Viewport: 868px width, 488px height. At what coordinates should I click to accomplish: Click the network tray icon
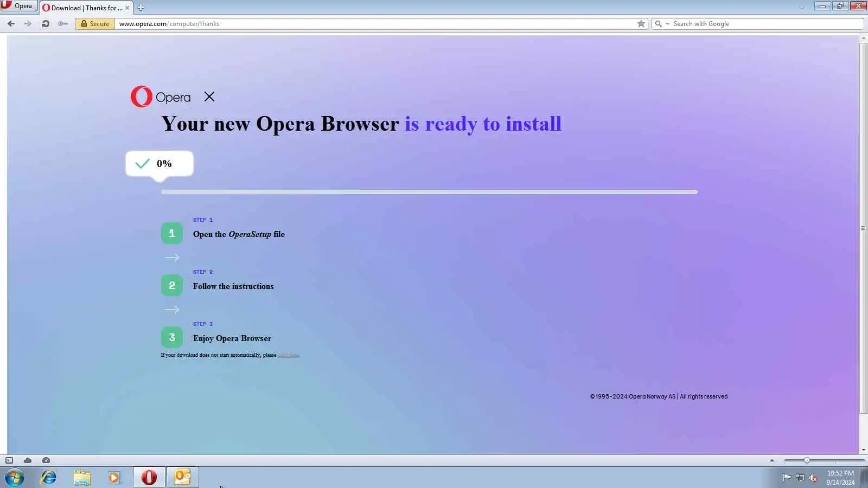tap(800, 478)
